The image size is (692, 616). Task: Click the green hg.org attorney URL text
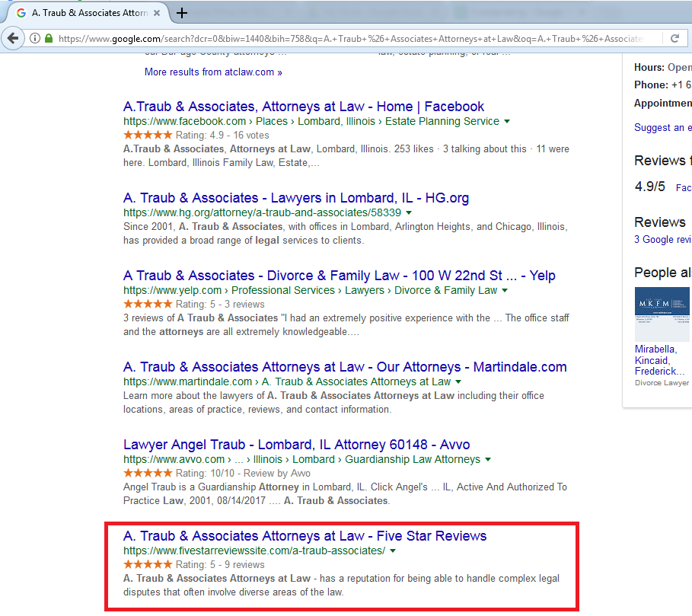click(x=262, y=212)
